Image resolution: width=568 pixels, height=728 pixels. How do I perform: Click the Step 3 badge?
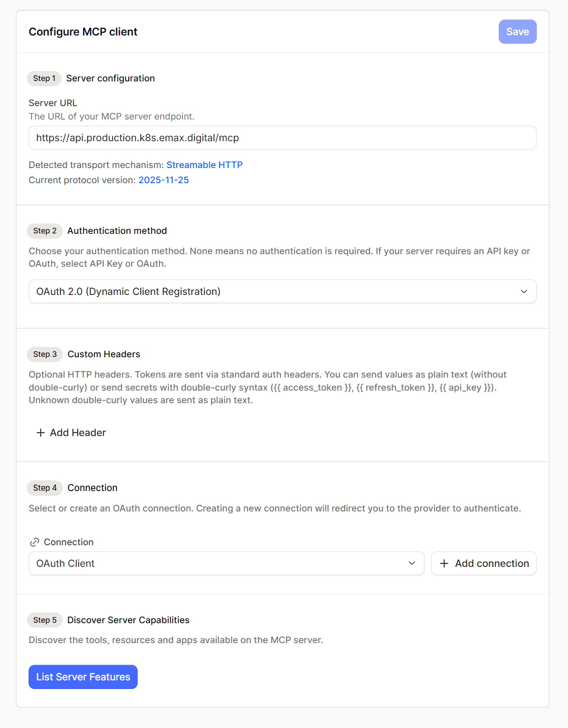(45, 354)
